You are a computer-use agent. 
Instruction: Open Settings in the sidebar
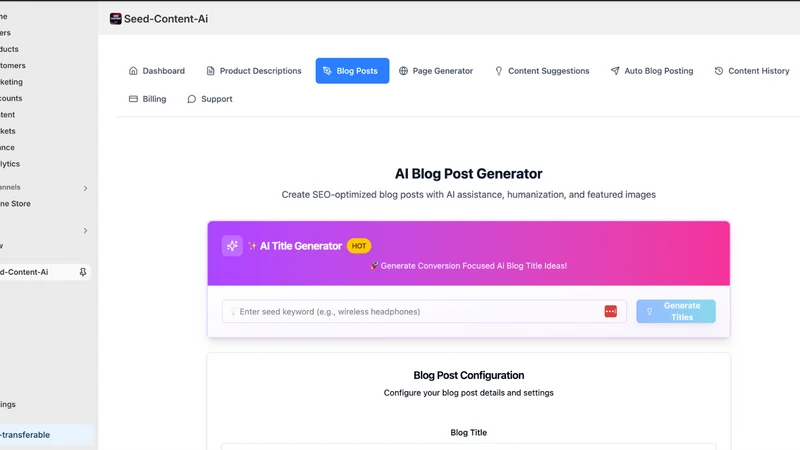(8, 404)
